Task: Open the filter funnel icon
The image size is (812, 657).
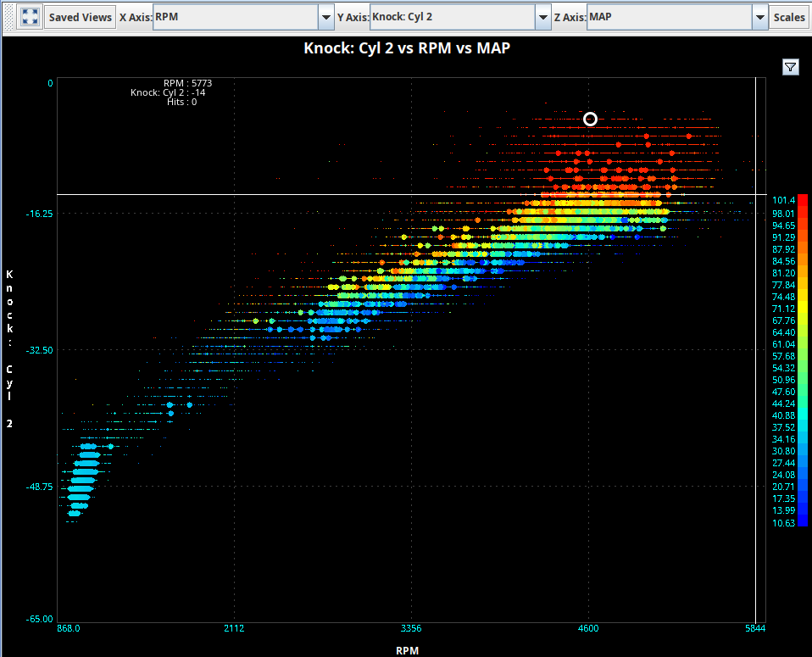Action: [x=790, y=68]
